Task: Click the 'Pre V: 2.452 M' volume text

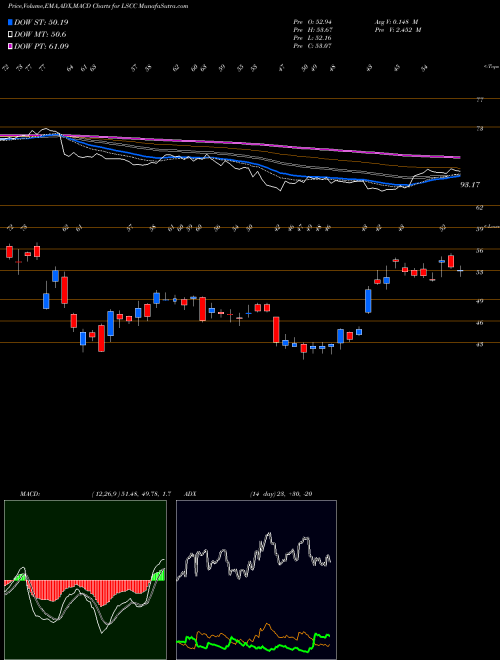Action: tap(397, 30)
